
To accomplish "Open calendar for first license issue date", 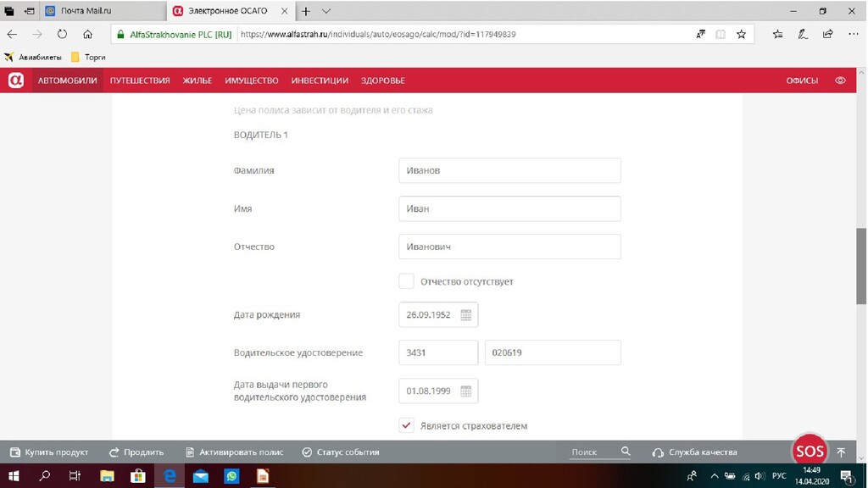I will pos(466,391).
